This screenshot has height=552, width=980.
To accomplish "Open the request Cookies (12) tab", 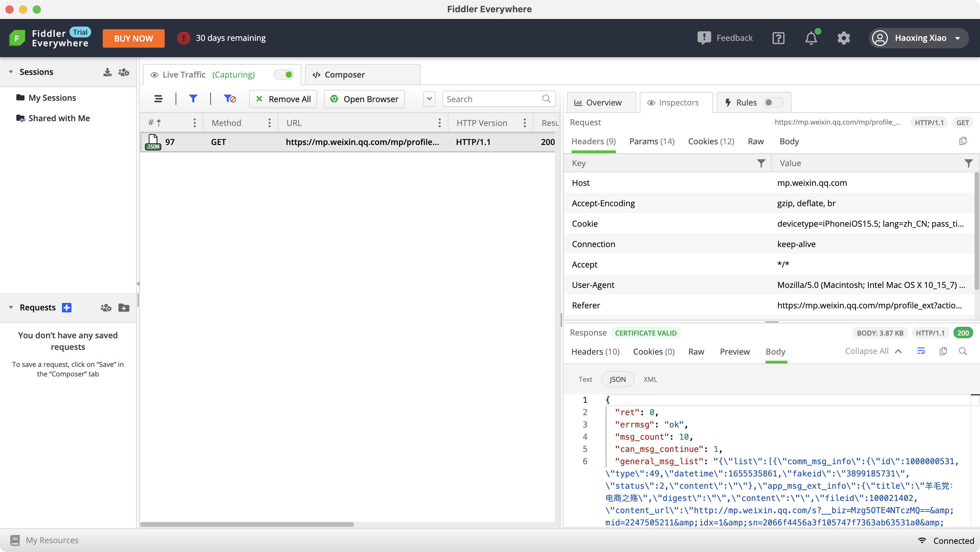I will pos(710,142).
